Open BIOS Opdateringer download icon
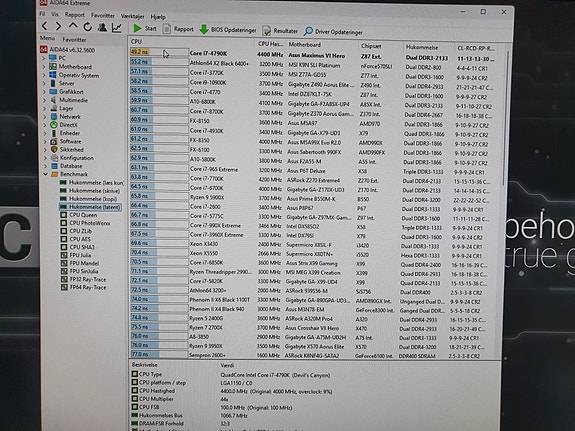This screenshot has width=575, height=431. coord(204,29)
